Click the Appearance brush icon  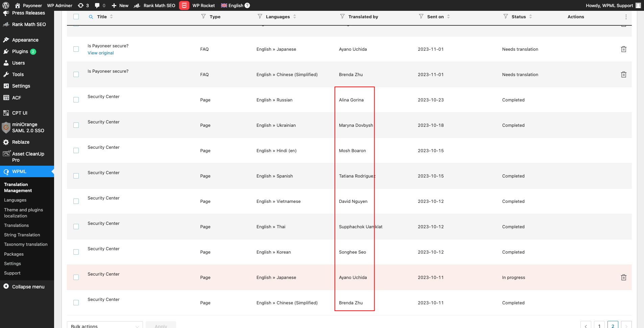coord(6,40)
